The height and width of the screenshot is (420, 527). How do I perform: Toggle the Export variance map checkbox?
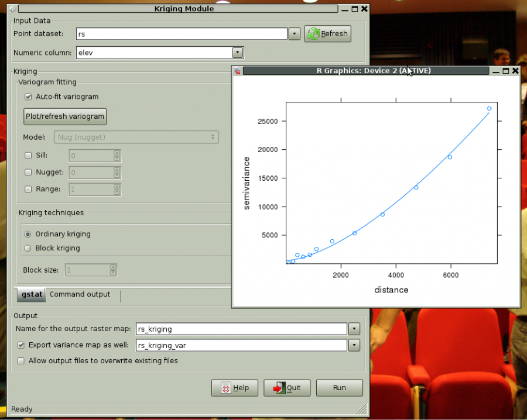(x=22, y=345)
